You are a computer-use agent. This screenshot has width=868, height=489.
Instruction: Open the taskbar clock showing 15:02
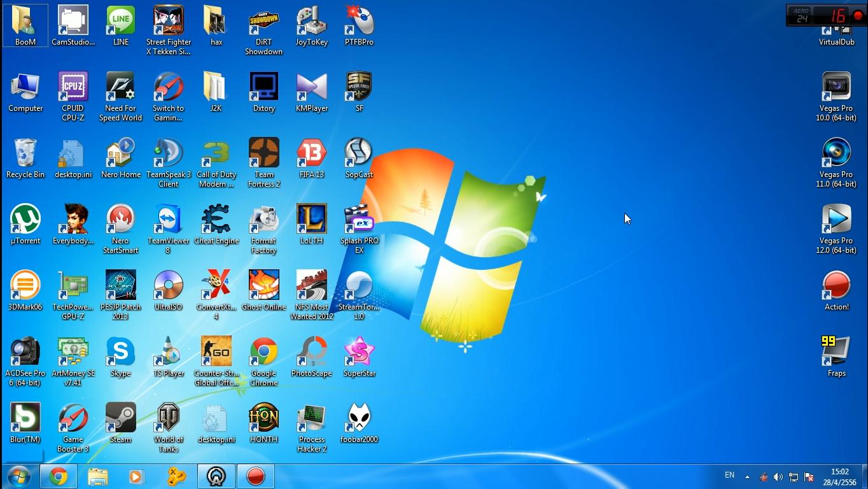pos(840,477)
